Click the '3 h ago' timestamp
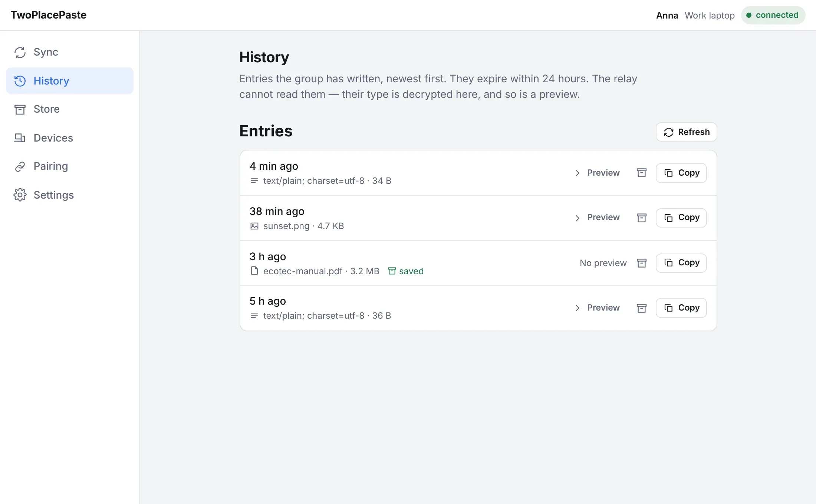Image resolution: width=816 pixels, height=504 pixels. (268, 256)
